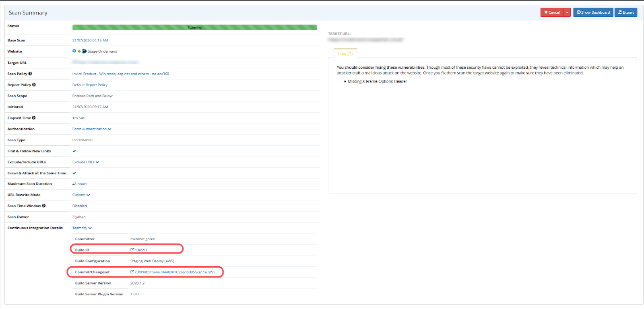The image size is (644, 309).
Task: Click the Find & Follow New Links checkmark
Action: pyautogui.click(x=74, y=151)
